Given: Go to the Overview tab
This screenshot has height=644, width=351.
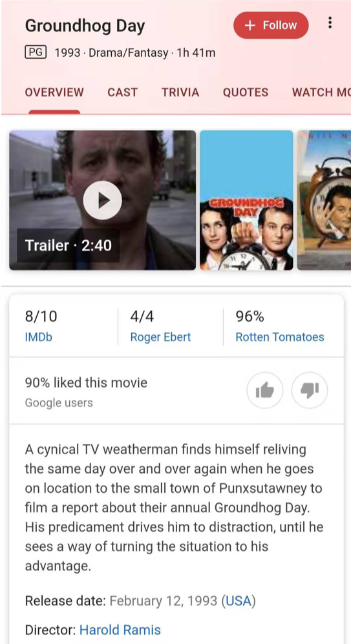Looking at the screenshot, I should pyautogui.click(x=54, y=92).
